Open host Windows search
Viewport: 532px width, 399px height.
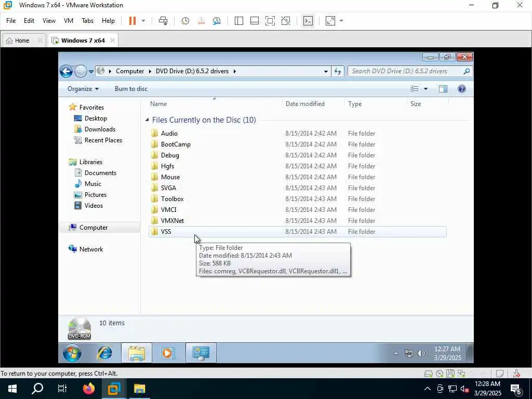(x=37, y=389)
